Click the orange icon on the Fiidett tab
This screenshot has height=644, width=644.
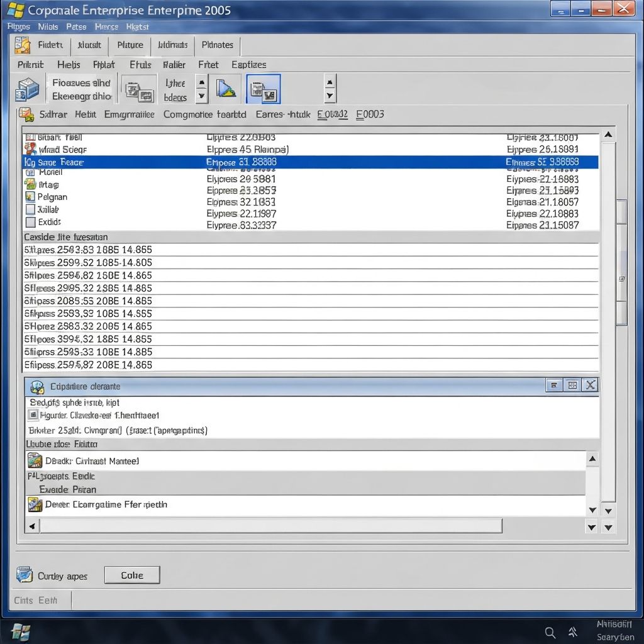coord(23,45)
